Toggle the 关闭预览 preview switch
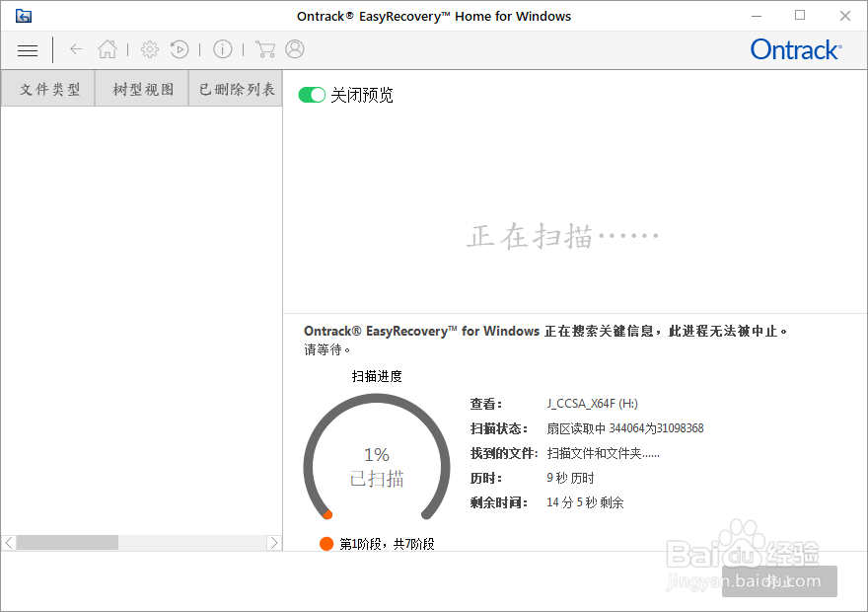This screenshot has height=612, width=868. coord(312,95)
